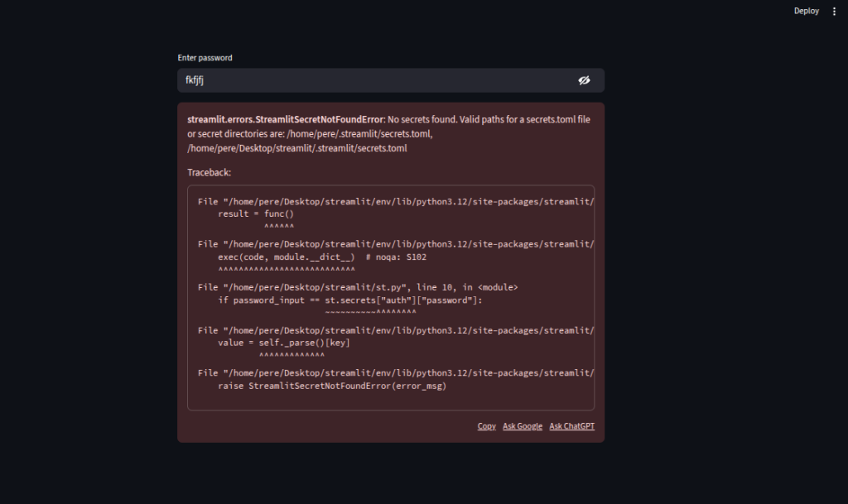Select the Traceback: label
This screenshot has height=504, width=848.
209,172
